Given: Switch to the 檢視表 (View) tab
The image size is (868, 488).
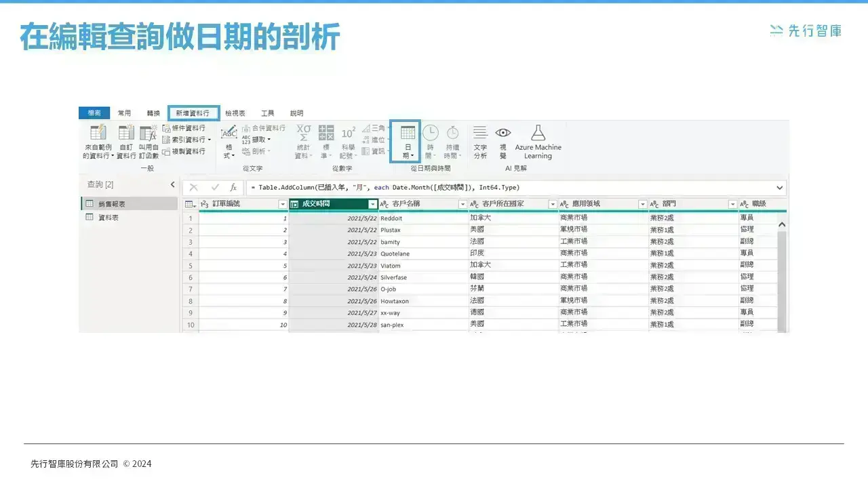Looking at the screenshot, I should click(235, 113).
